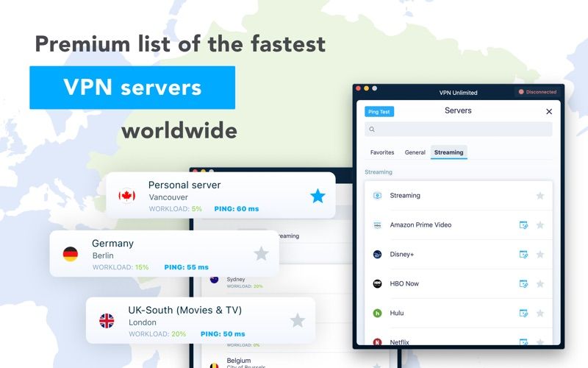The image size is (588, 368).
Task: Select the Streaming tab
Action: coord(449,152)
